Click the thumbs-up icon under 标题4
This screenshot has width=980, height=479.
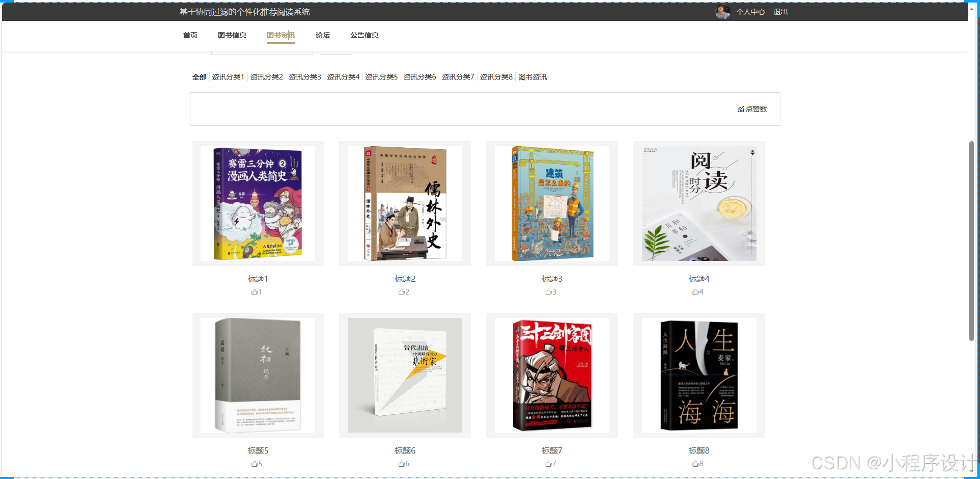(x=695, y=292)
